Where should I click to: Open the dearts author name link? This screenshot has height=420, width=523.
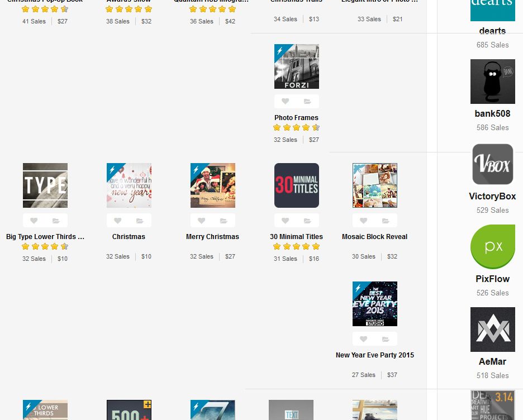(492, 31)
